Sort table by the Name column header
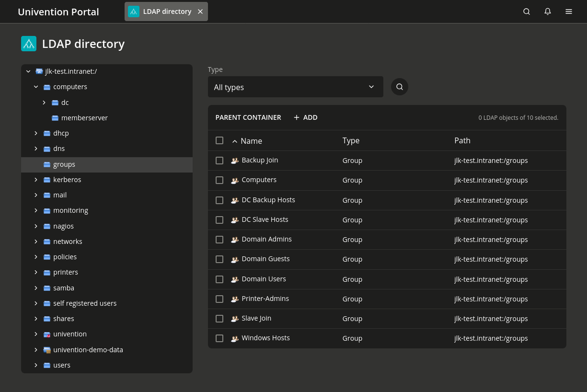The image size is (587, 392). tap(251, 141)
